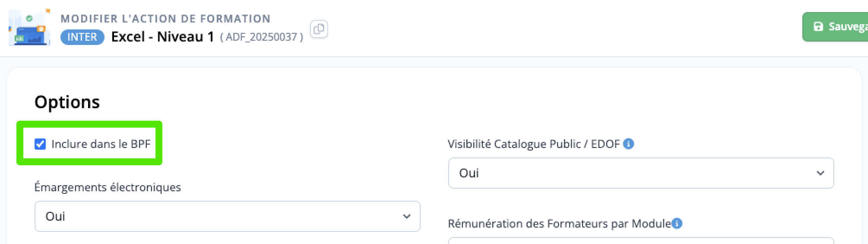The image size is (868, 244).
Task: Click the training action illustration logo
Action: 29,27
